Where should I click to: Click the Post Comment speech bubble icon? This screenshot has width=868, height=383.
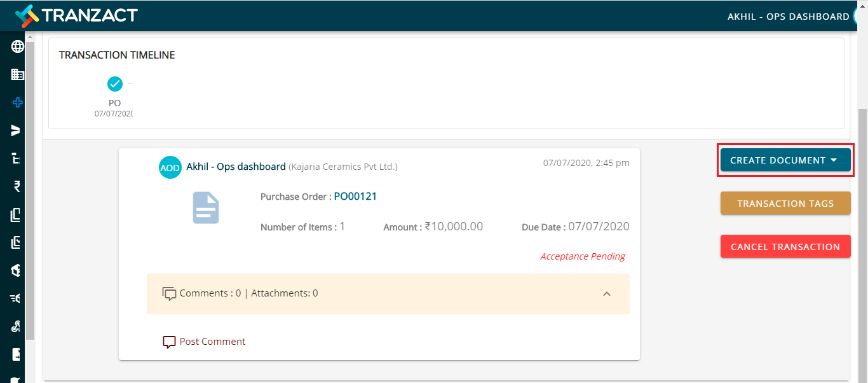tap(169, 342)
